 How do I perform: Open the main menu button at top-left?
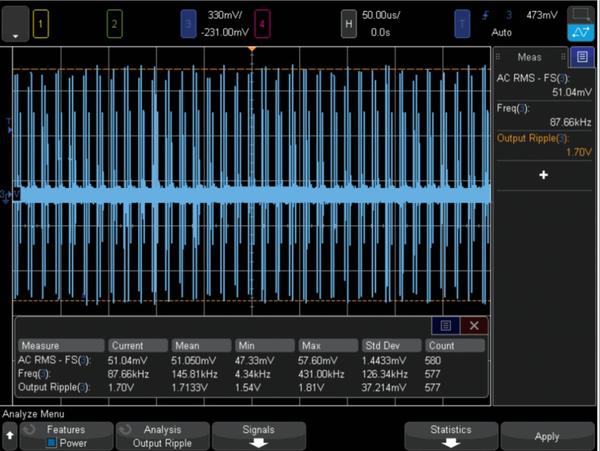coord(15,22)
